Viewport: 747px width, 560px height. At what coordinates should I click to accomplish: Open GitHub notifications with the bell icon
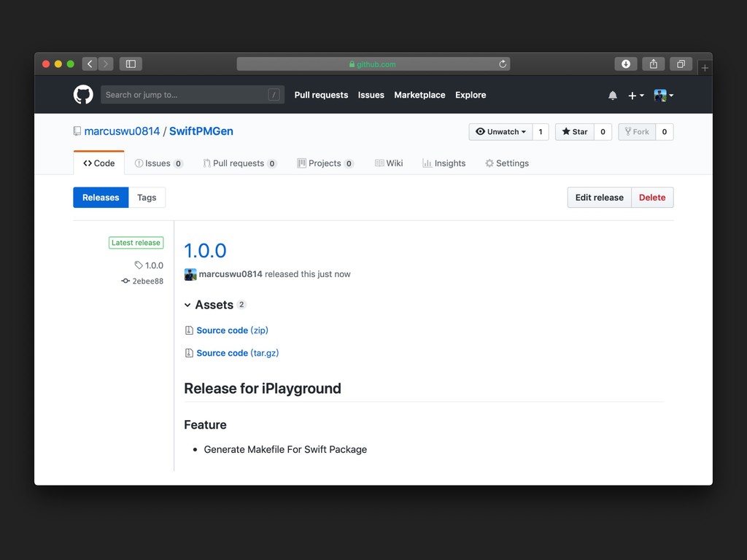[613, 96]
